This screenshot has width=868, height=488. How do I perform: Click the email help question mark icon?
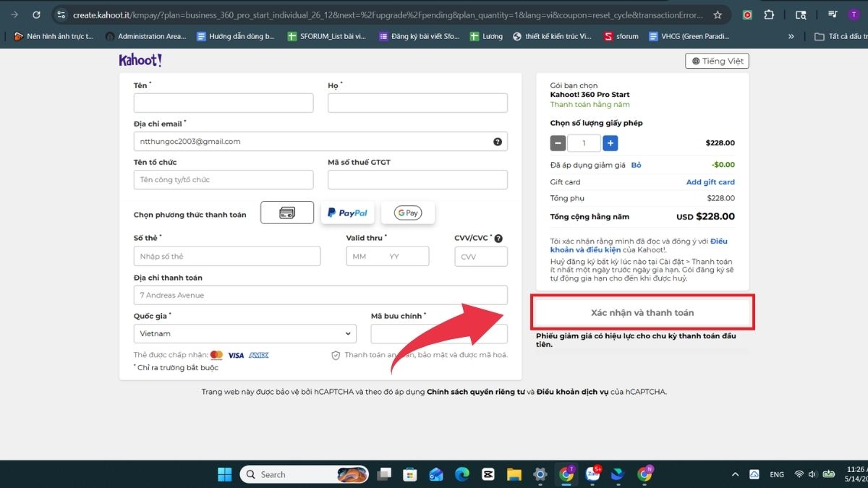pyautogui.click(x=498, y=142)
